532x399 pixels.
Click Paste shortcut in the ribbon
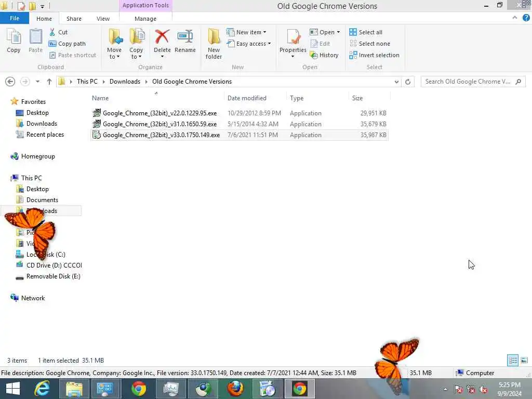[x=72, y=55]
